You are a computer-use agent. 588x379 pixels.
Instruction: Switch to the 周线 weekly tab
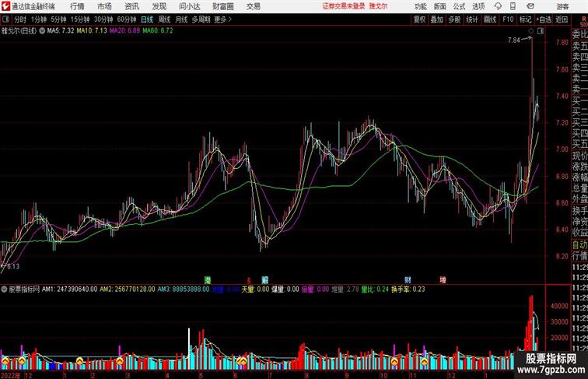(x=164, y=19)
